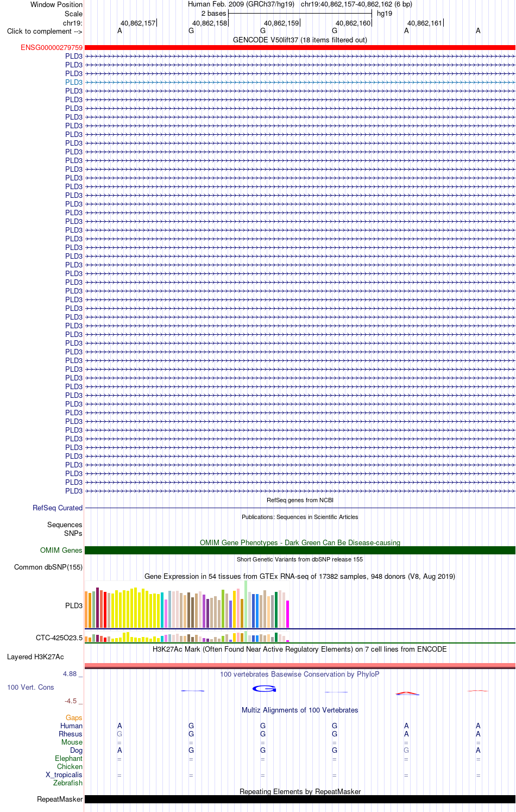
Task: Open the RefSeq Curated track label
Action: tap(58, 508)
